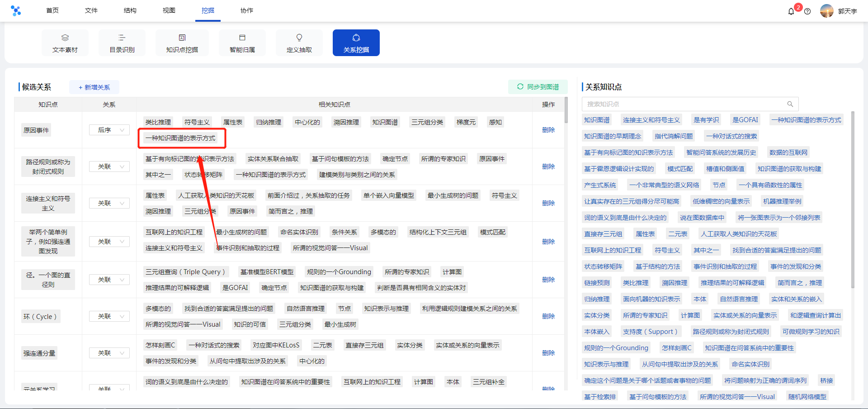Open the 知识点挖掘 tool
868x409 pixels.
click(x=182, y=43)
